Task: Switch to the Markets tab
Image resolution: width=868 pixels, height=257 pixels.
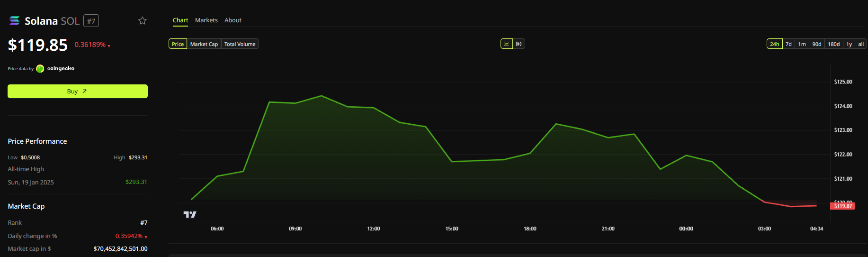Action: click(x=206, y=20)
